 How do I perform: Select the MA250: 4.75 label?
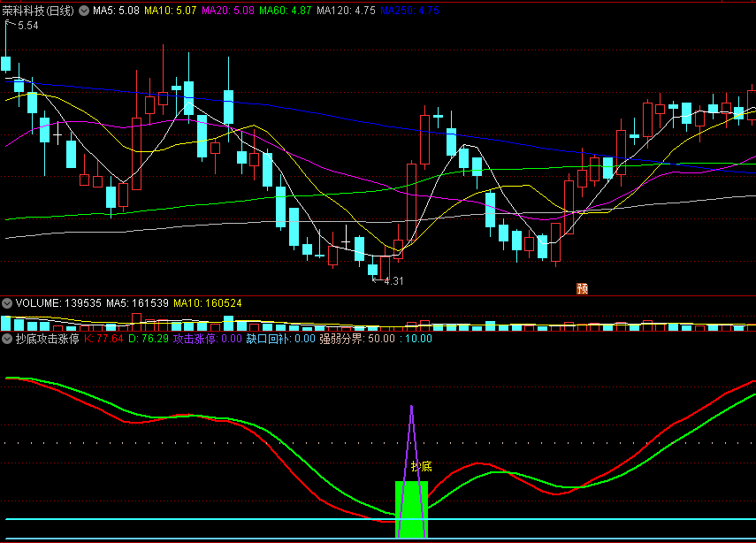tap(409, 11)
